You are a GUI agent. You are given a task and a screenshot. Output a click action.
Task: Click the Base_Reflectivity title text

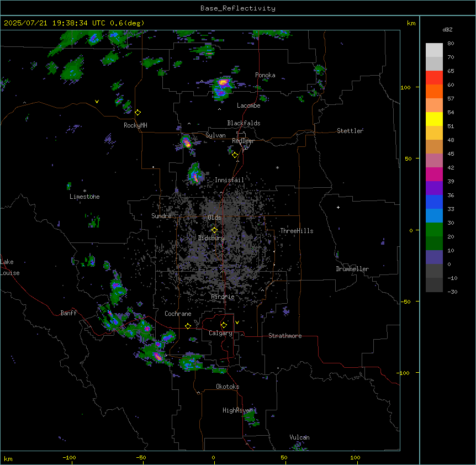[238, 8]
